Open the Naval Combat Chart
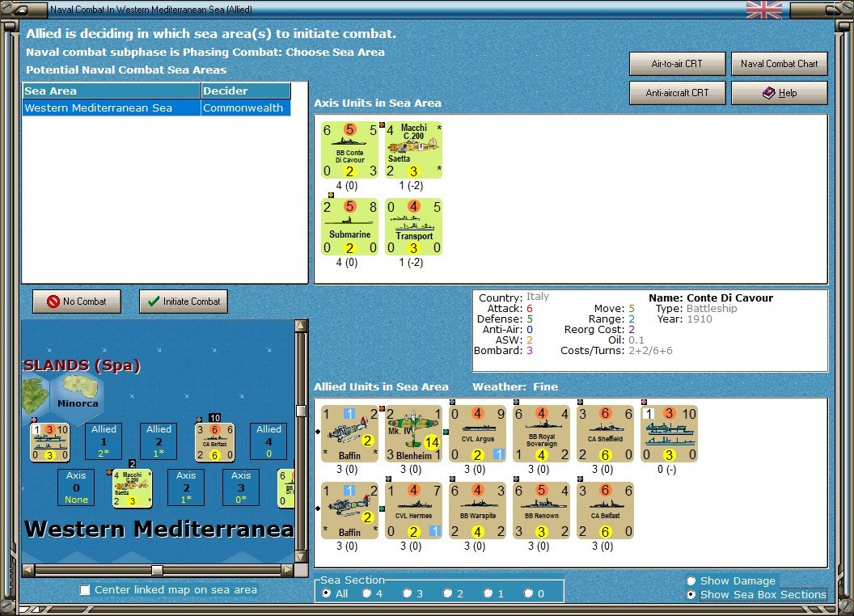Viewport: 854px width, 616px height. (x=779, y=64)
